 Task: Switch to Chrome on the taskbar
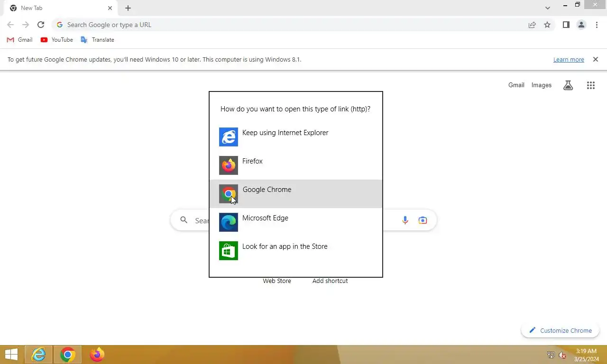pyautogui.click(x=67, y=355)
